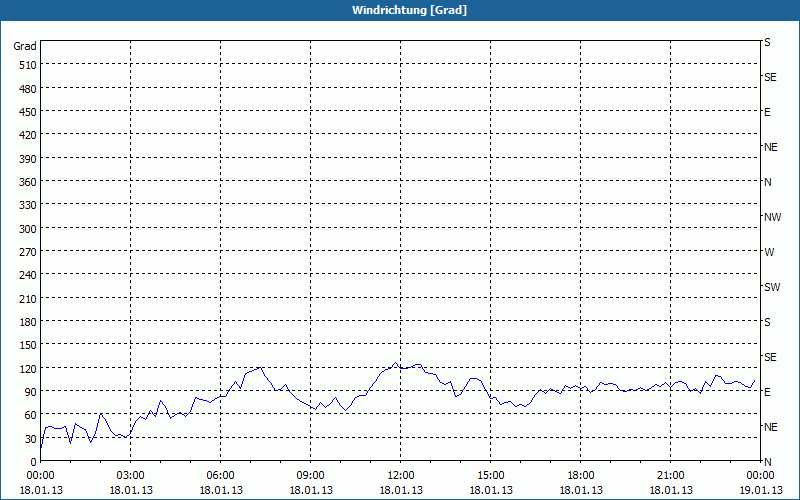Image resolution: width=800 pixels, height=500 pixels.
Task: Click the NE compass label at 30 degrees
Action: (771, 427)
